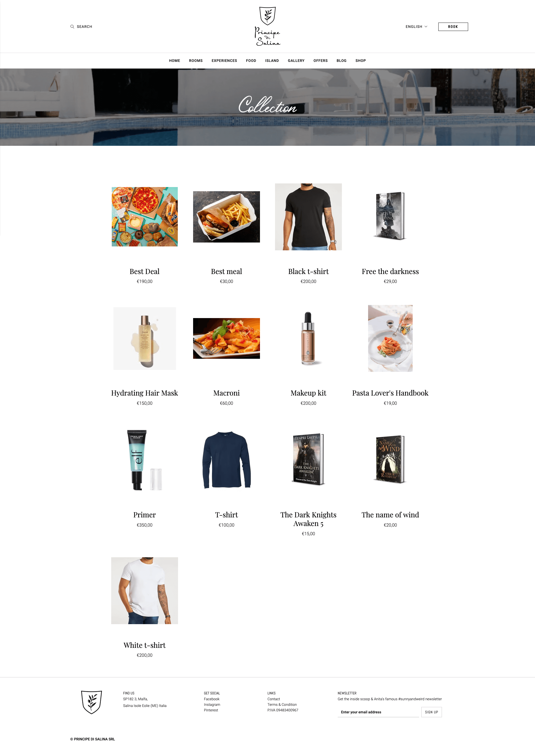The image size is (535, 756).
Task: Open the Best Deal pizza thumbnail
Action: pos(145,217)
